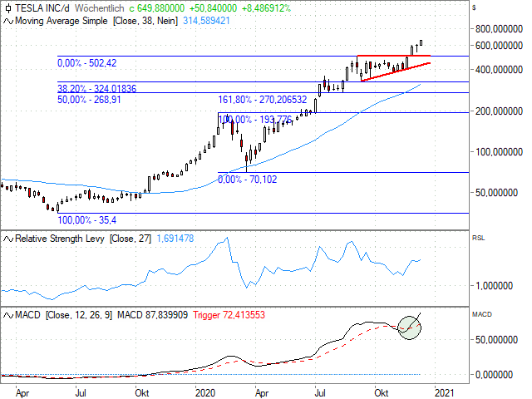Click the 200,000000 price axis label

499,111
